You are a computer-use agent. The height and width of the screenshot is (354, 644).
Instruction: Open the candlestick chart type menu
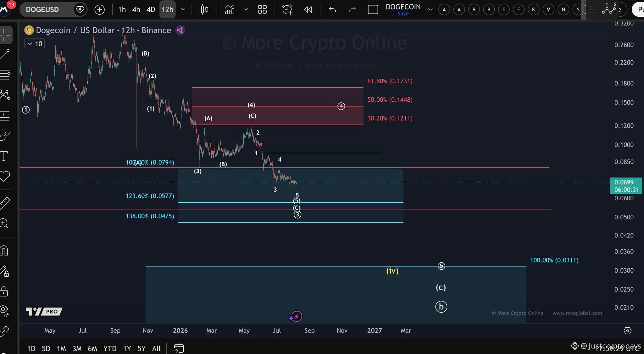(204, 10)
